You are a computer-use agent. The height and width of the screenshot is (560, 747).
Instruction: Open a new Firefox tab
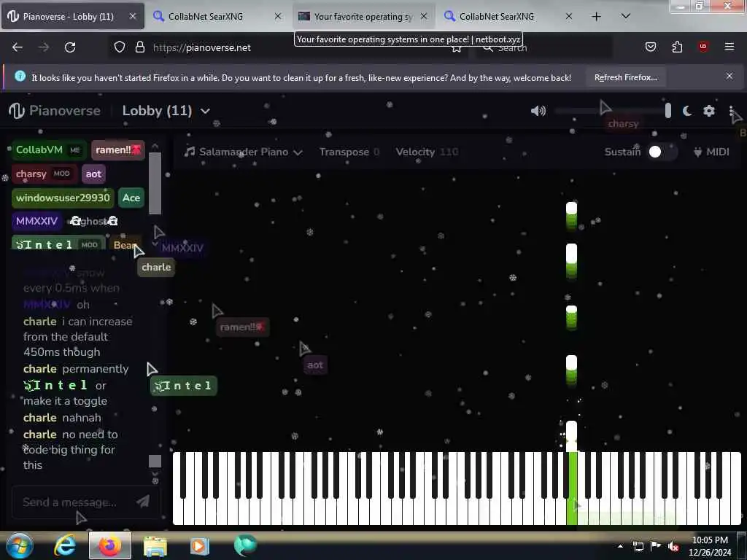click(x=596, y=17)
